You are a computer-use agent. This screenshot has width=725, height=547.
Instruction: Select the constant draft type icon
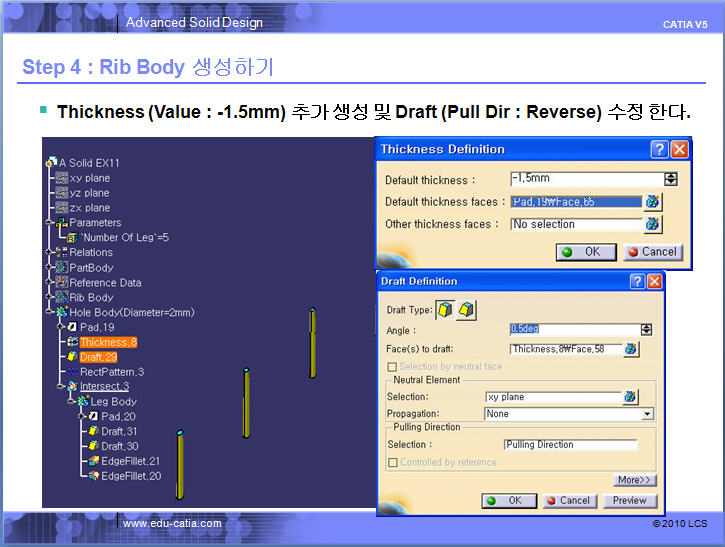(445, 311)
